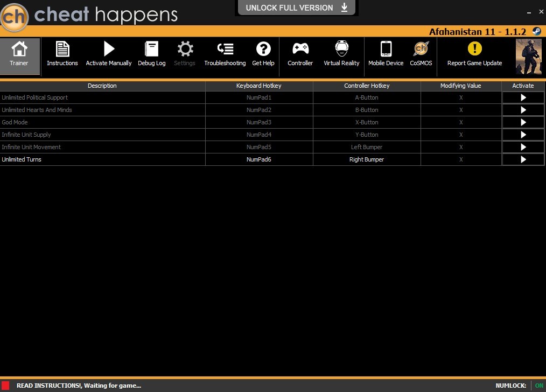The height and width of the screenshot is (392, 546).
Task: Click the X-Button controller hotkey cell
Action: [367, 123]
